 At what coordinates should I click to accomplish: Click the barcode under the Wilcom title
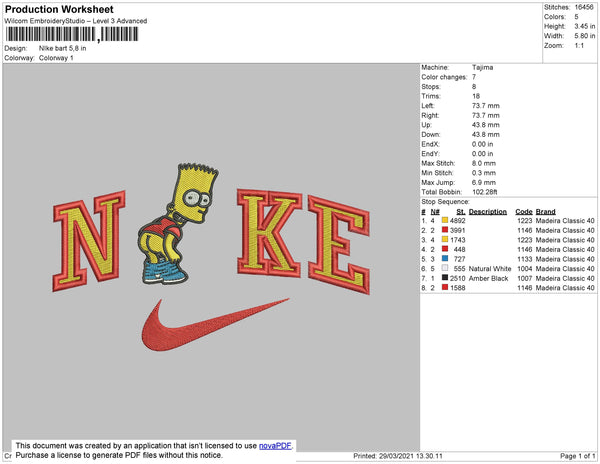pos(72,34)
